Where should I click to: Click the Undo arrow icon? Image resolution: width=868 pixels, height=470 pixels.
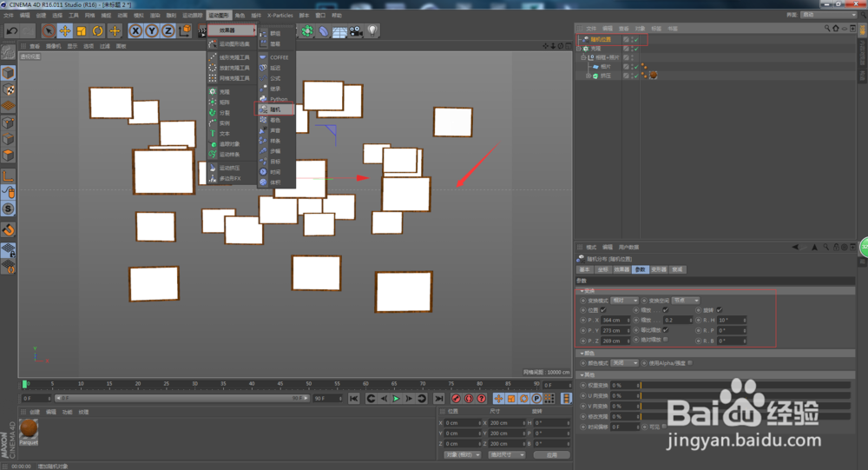click(x=11, y=31)
